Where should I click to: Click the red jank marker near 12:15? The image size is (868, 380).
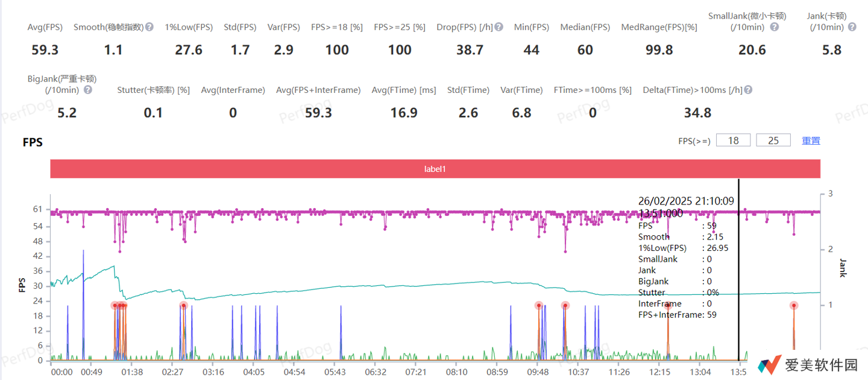[x=668, y=306]
